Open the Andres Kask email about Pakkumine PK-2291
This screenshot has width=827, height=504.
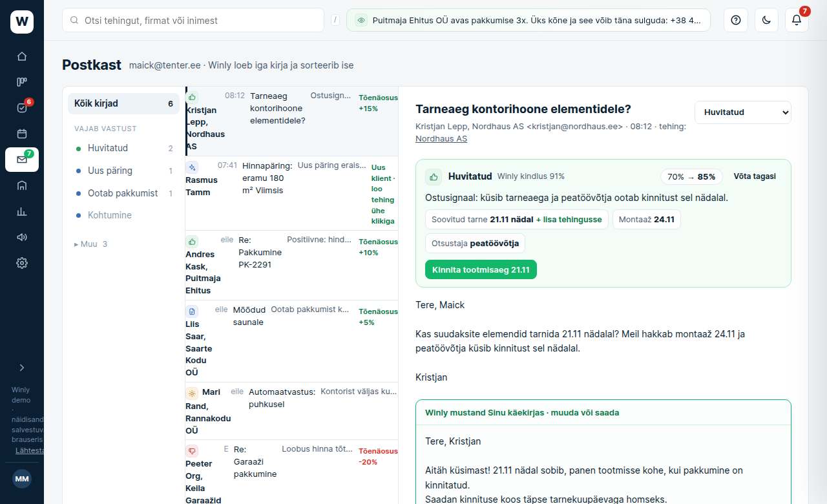coord(292,266)
